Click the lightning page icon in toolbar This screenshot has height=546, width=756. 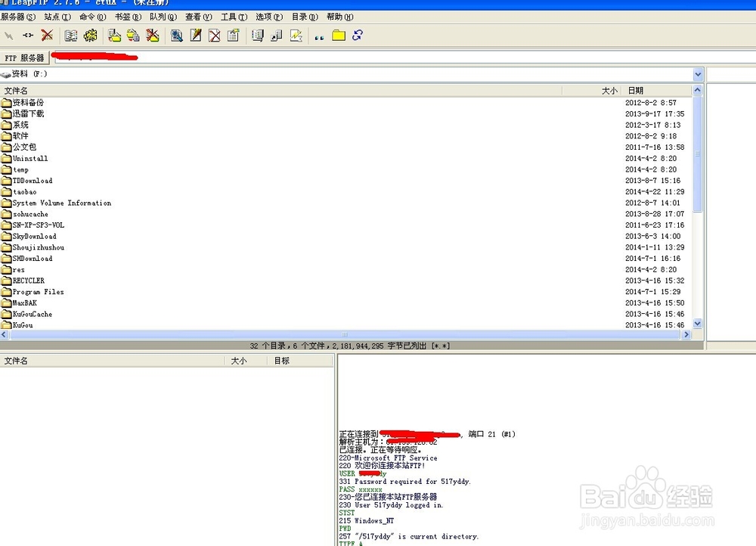click(x=296, y=36)
